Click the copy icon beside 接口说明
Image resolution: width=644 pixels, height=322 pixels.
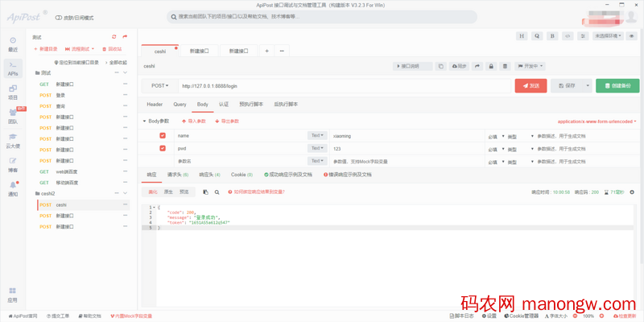(x=440, y=66)
